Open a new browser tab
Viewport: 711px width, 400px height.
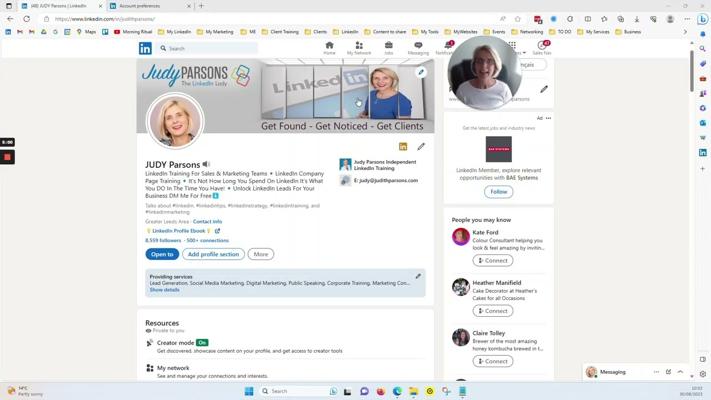201,6
